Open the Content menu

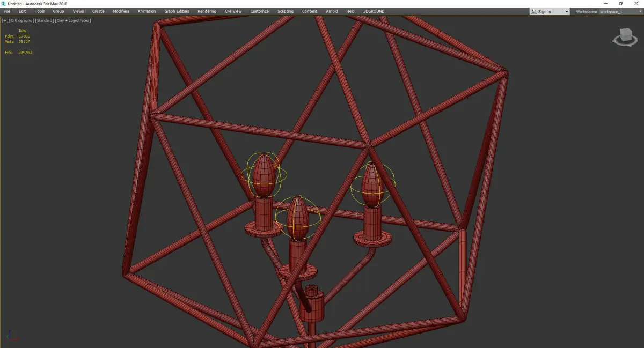[x=310, y=11]
